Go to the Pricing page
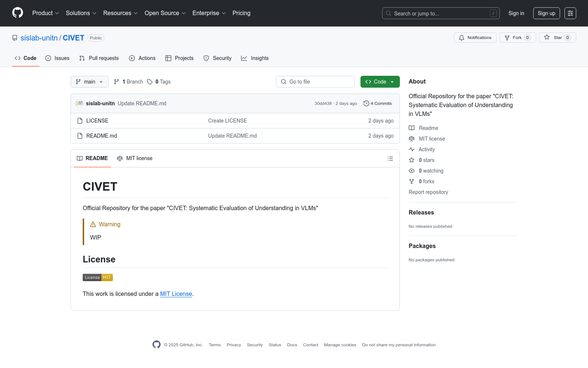The width and height of the screenshot is (588, 368). (x=241, y=13)
